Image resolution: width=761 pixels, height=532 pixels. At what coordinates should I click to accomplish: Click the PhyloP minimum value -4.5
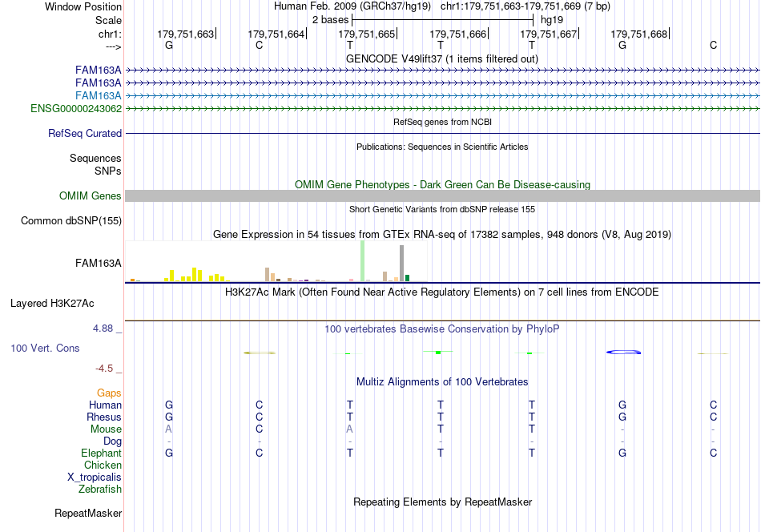(x=104, y=369)
